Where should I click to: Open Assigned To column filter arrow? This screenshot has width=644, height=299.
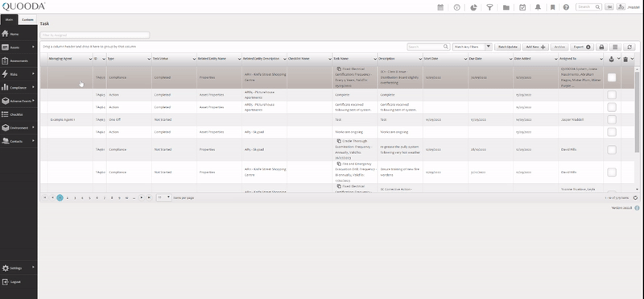[601, 59]
